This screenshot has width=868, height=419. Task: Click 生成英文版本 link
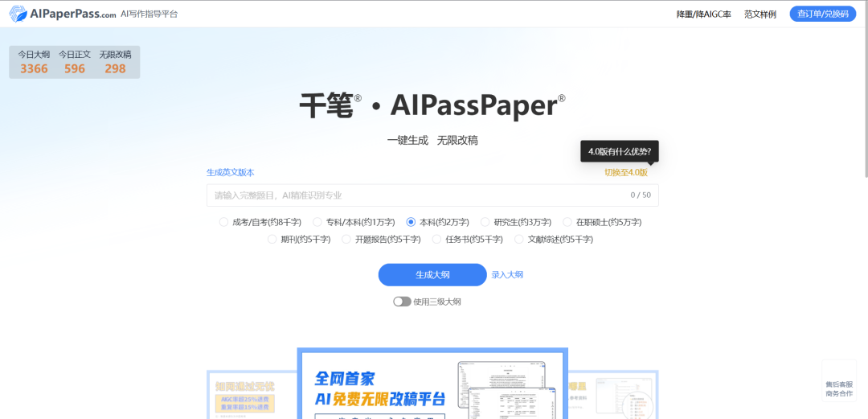coord(231,172)
